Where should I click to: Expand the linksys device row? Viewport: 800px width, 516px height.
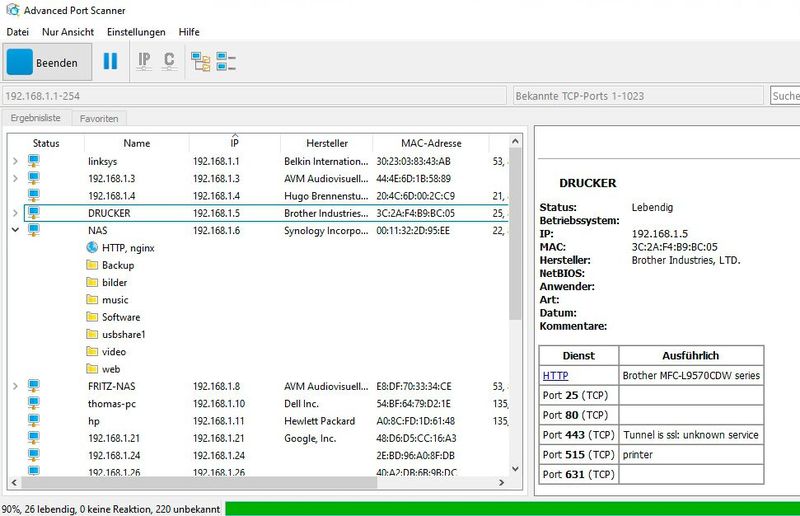pos(15,161)
